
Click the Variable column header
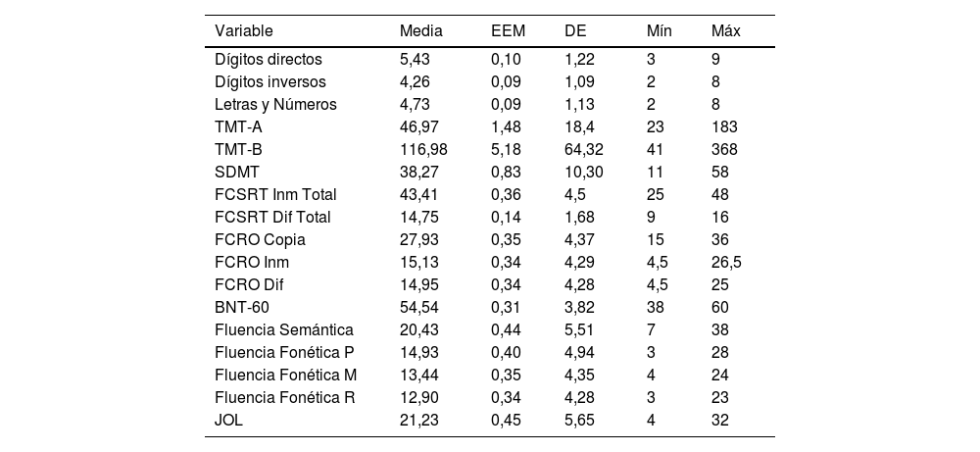point(244,31)
